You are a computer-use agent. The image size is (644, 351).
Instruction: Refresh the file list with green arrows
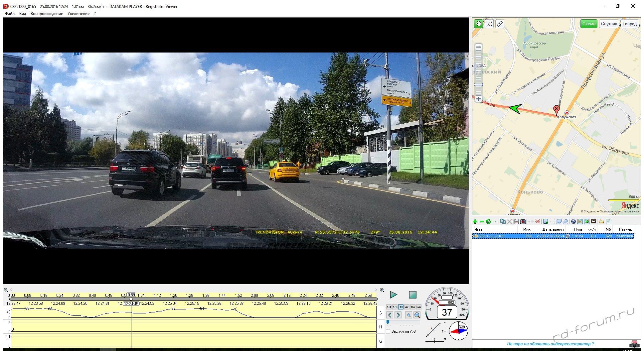pos(488,221)
